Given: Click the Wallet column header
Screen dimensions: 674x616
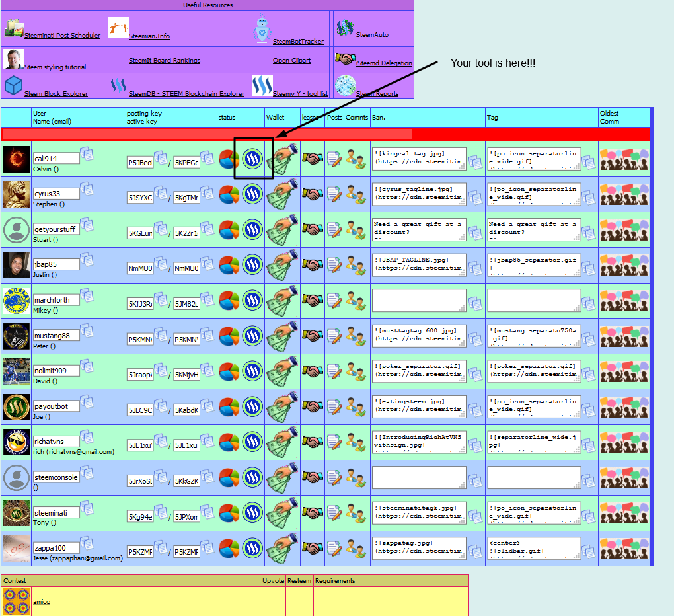Looking at the screenshot, I should tap(275, 118).
